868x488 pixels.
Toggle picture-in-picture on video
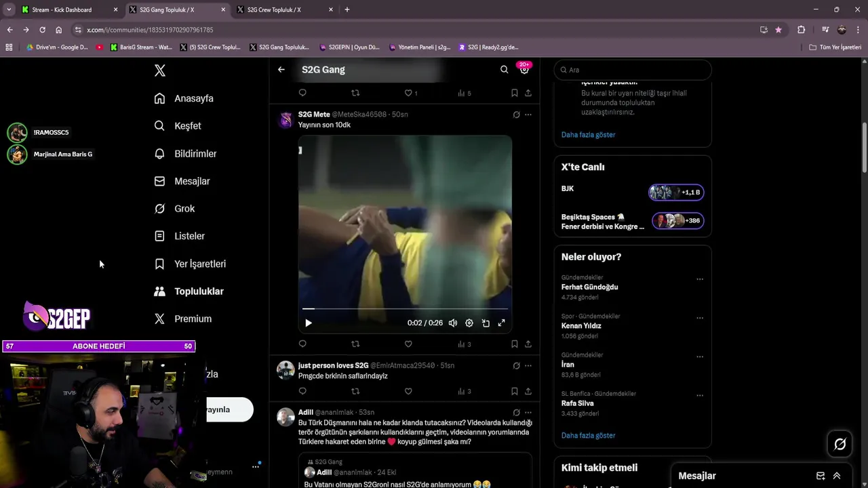click(486, 323)
